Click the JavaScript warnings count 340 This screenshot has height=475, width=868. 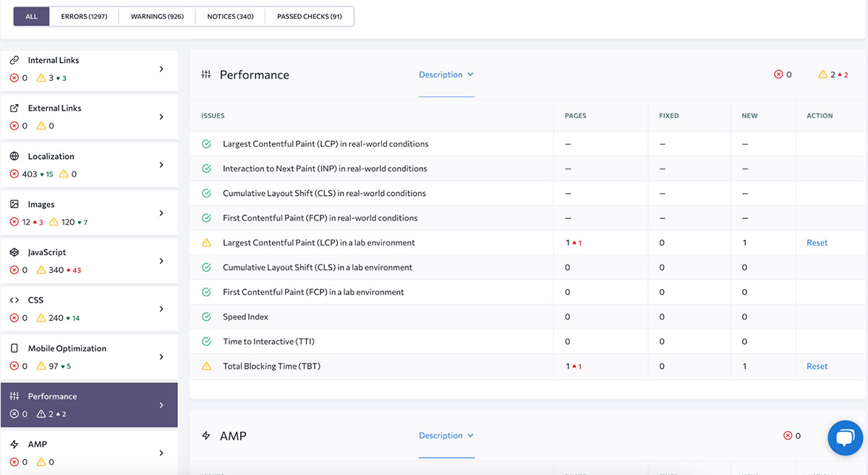pos(56,270)
